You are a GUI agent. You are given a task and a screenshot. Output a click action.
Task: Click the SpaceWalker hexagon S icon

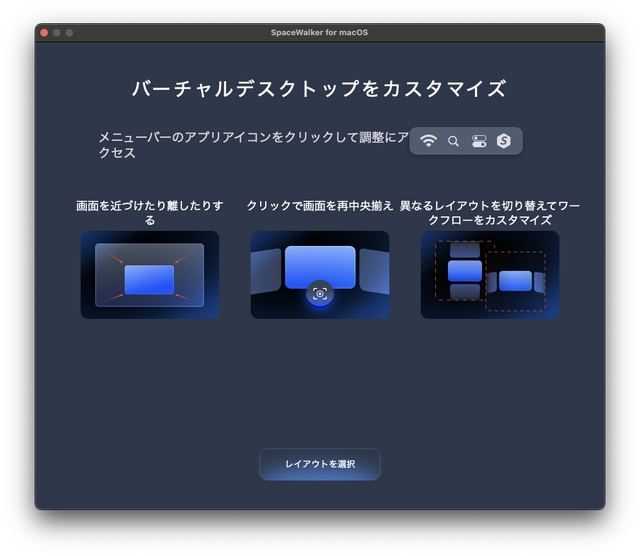[504, 141]
